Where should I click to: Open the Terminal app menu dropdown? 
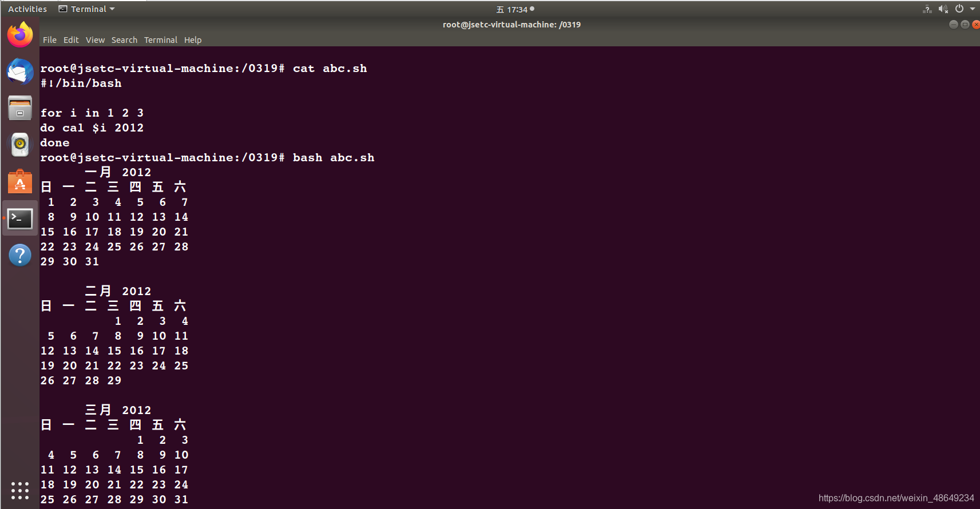87,9
